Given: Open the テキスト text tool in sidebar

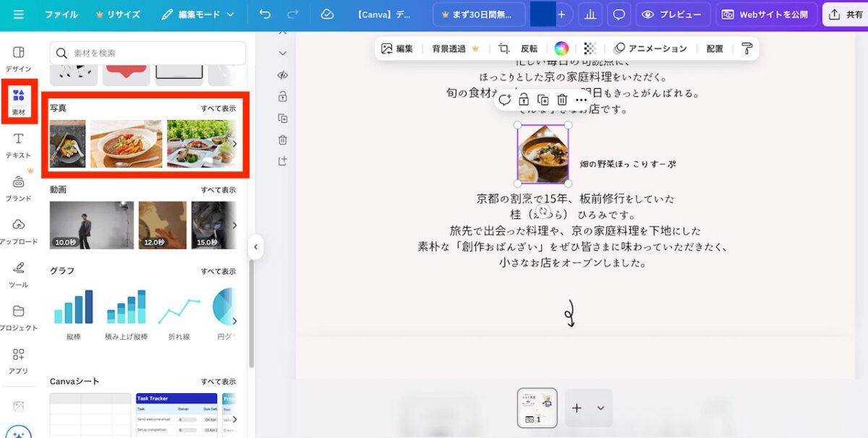Looking at the screenshot, I should (x=19, y=145).
